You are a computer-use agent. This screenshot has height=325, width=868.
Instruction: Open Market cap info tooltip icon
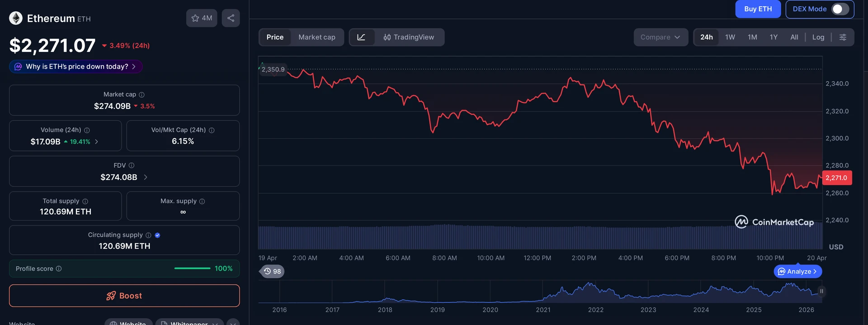pyautogui.click(x=142, y=94)
